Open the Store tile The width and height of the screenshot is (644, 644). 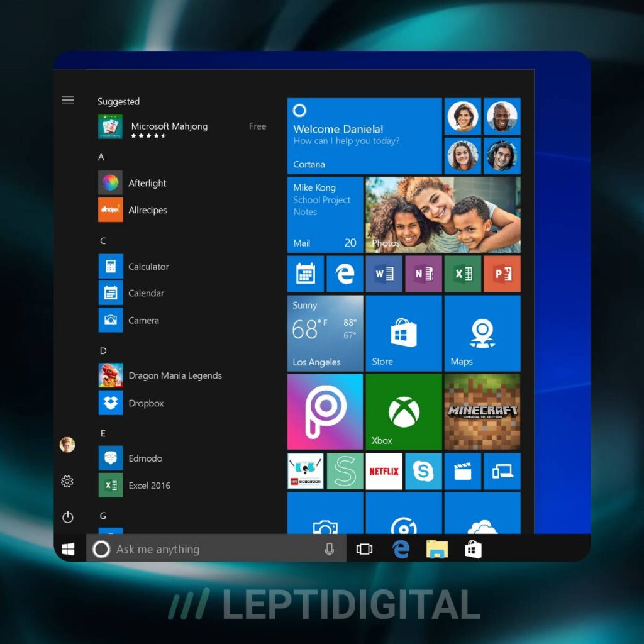point(404,333)
